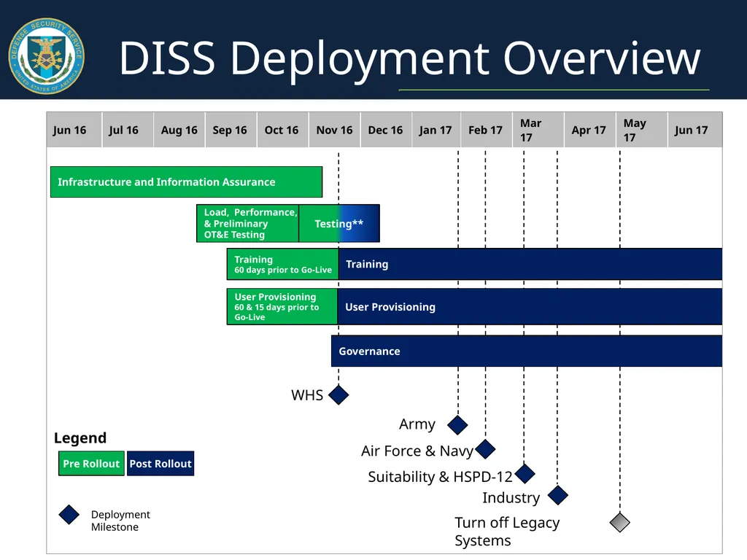This screenshot has height=560, width=747.
Task: Select the navy Post Rollout legend swatch
Action: pos(160,463)
